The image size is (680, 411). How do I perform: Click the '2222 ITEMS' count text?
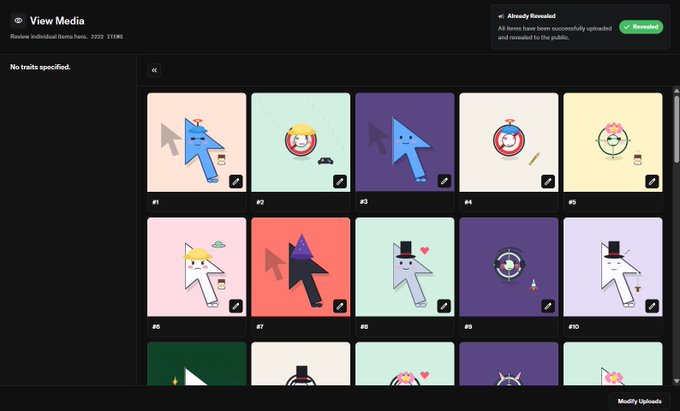[107, 37]
